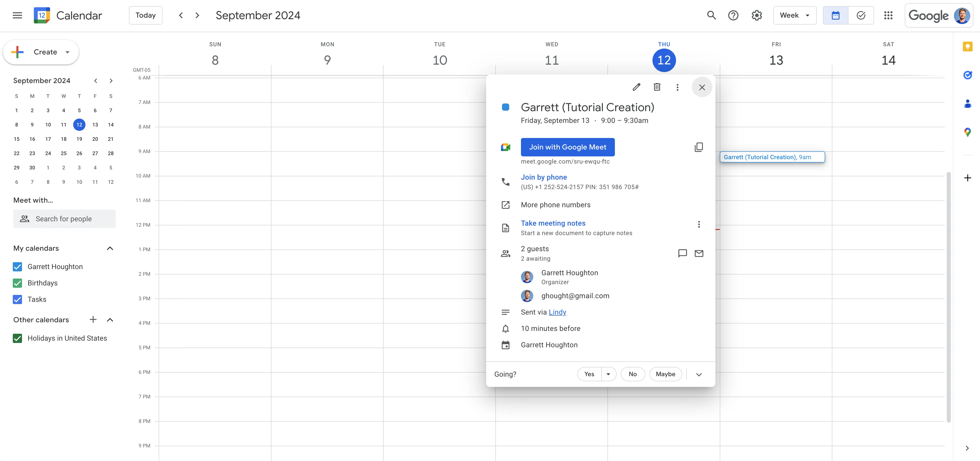The image size is (980, 461).
Task: Open the settings gear menu
Action: pyautogui.click(x=756, y=15)
